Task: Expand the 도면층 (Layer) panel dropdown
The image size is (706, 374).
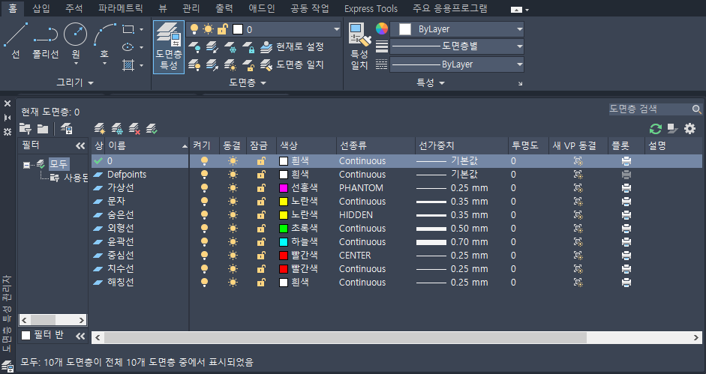Action: click(247, 83)
